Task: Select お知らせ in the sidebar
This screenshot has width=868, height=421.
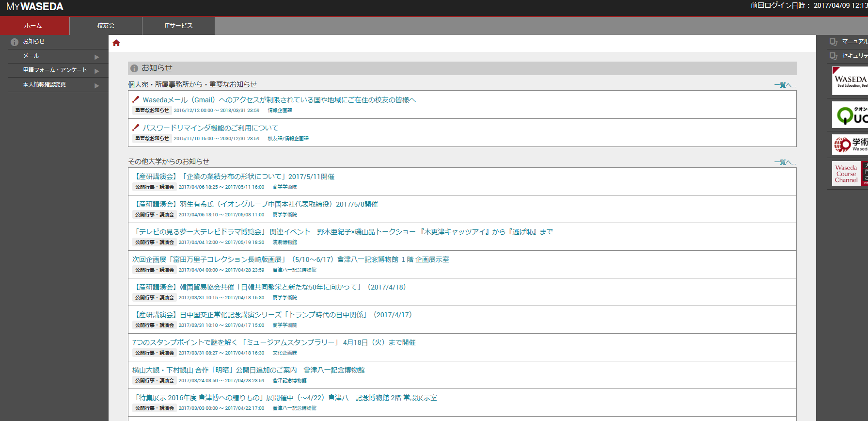Action: (34, 42)
